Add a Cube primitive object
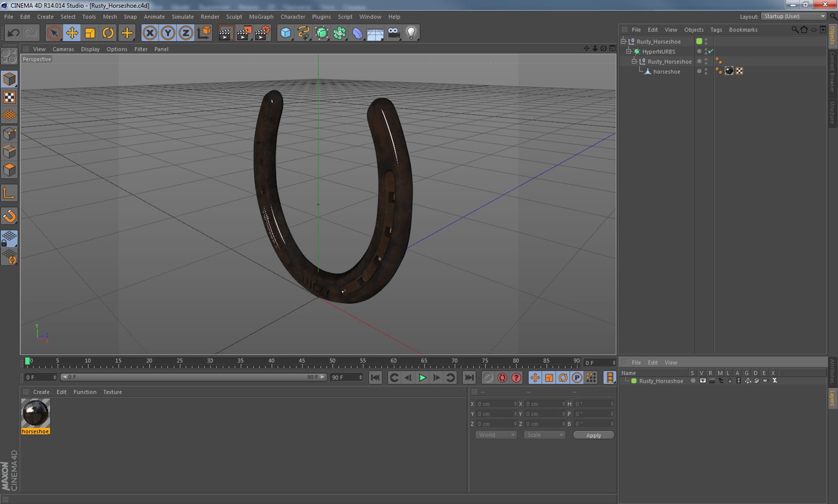838x504 pixels. pyautogui.click(x=286, y=33)
